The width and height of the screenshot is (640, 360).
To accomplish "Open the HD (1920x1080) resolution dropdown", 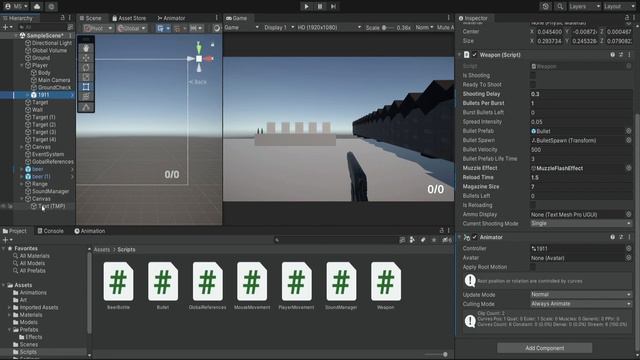I will 329,27.
